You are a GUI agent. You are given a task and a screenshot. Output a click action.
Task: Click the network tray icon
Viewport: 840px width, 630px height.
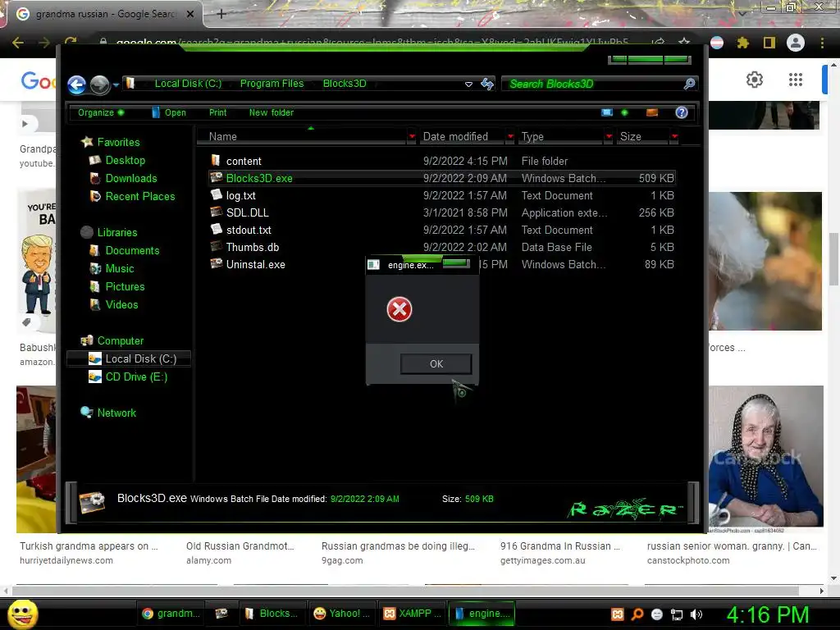(677, 614)
